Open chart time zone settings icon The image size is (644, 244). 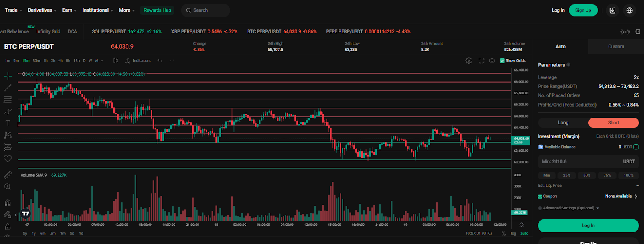522,225
